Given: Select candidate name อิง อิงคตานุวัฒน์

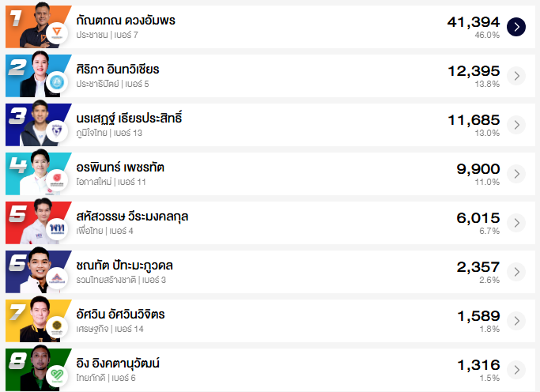Looking at the screenshot, I should 119,364.
